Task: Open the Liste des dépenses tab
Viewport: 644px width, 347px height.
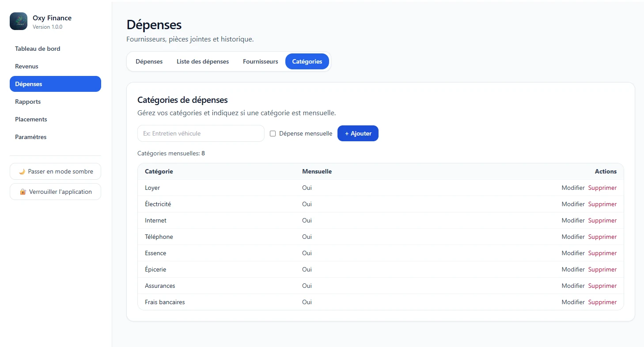Action: (x=203, y=61)
